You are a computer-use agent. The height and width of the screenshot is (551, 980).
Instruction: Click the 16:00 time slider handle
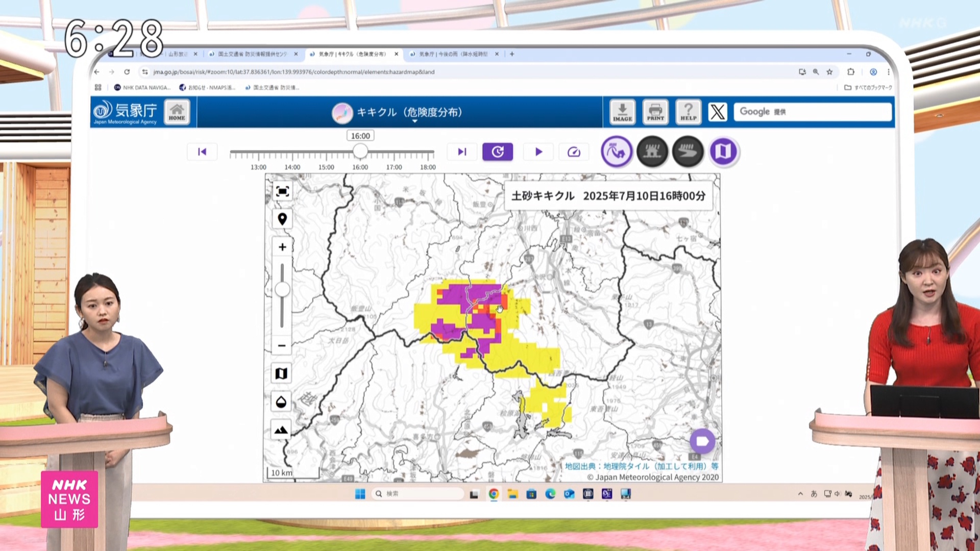[x=360, y=151]
